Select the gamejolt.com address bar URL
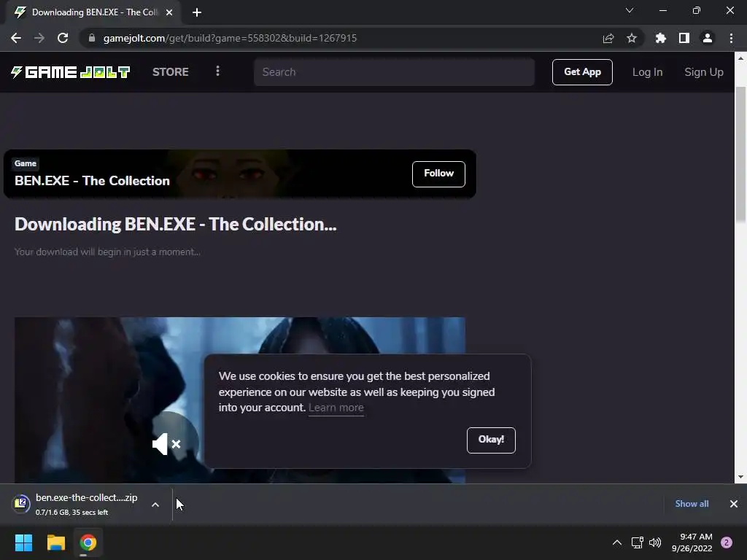747x560 pixels. [230, 38]
